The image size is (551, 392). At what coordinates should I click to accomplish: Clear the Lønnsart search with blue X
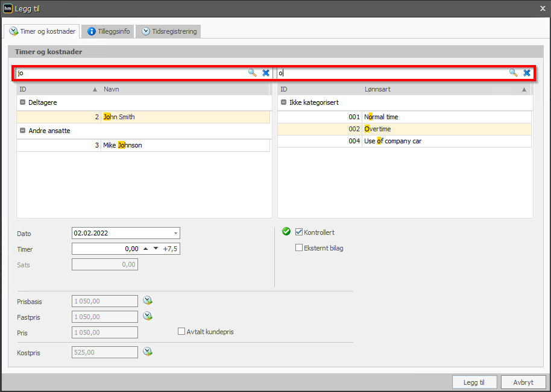pos(527,73)
